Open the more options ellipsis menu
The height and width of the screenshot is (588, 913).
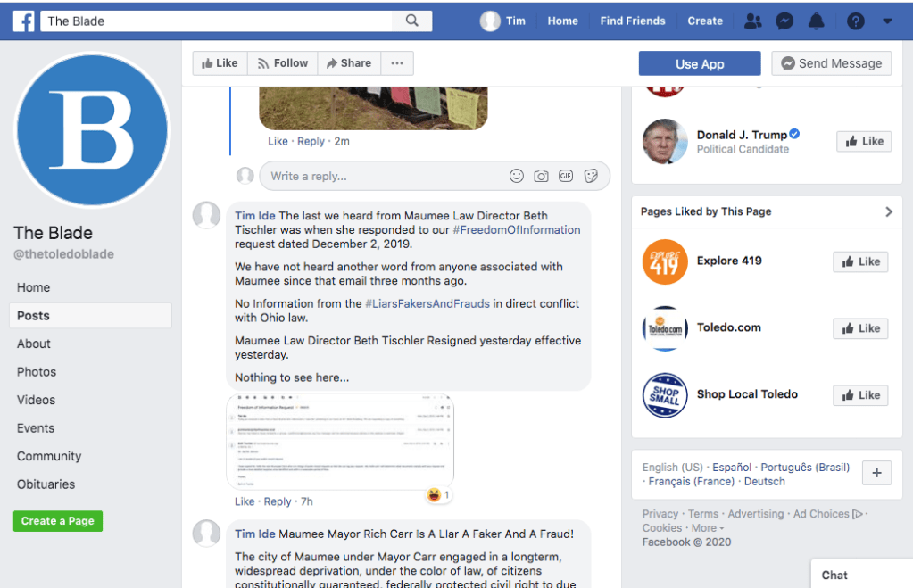click(x=397, y=63)
